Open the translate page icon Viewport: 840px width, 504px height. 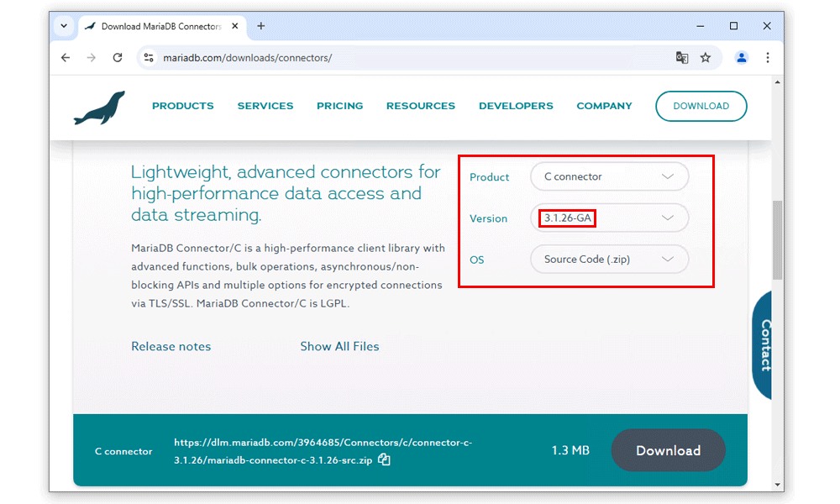coord(681,58)
